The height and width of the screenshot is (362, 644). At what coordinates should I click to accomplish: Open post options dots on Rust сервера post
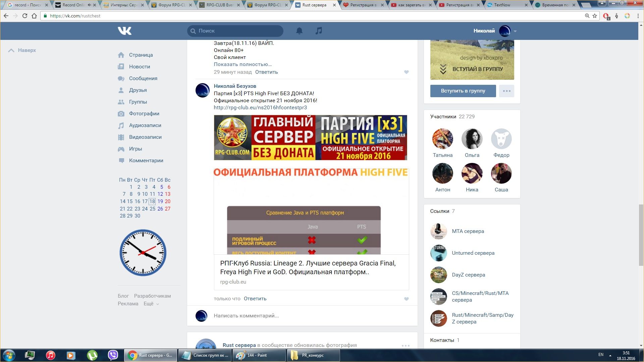click(406, 346)
